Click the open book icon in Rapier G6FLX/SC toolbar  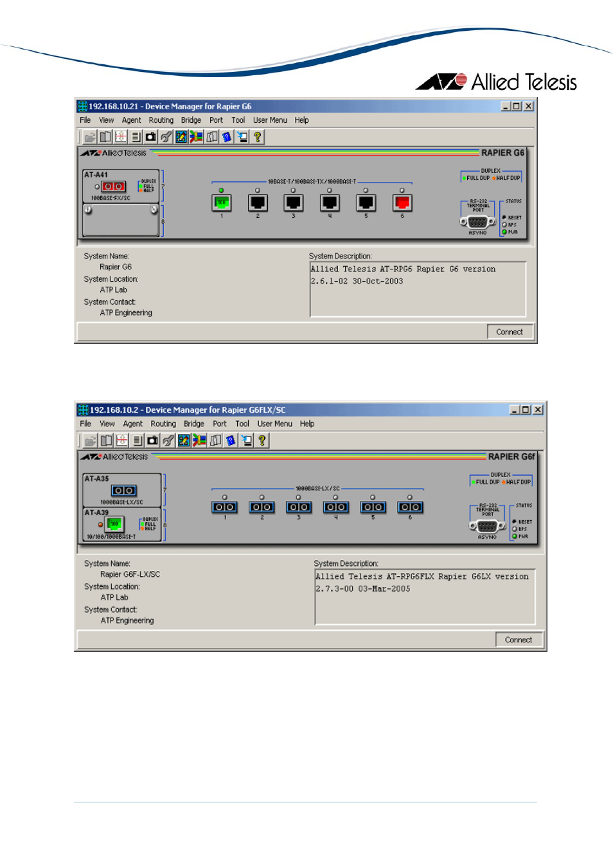[106, 440]
